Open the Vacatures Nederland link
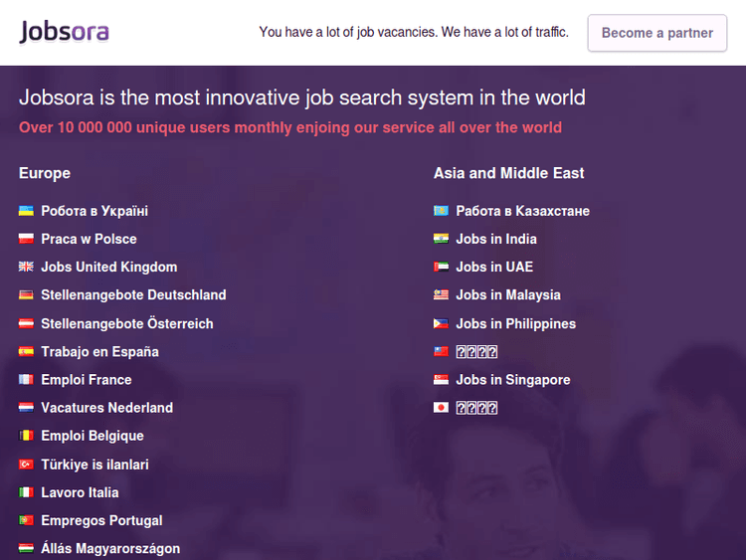 [107, 408]
